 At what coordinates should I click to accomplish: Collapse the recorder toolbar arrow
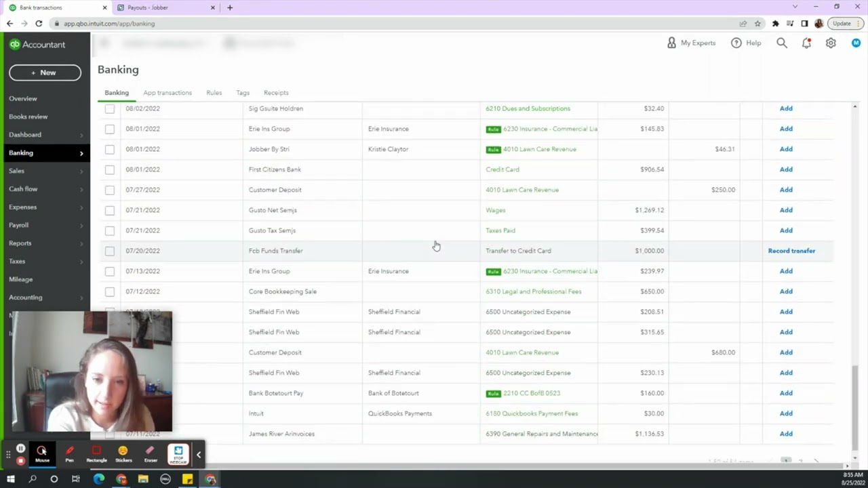198,455
